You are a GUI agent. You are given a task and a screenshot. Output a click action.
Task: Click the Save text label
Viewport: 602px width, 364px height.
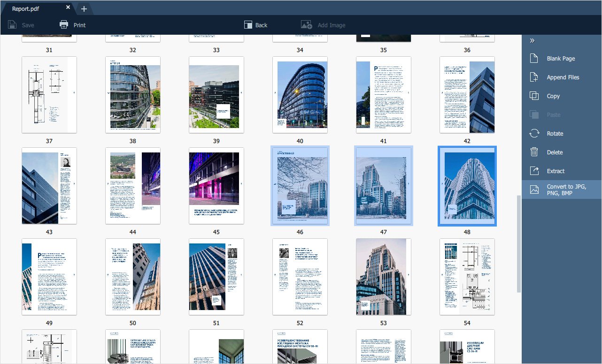pos(28,25)
